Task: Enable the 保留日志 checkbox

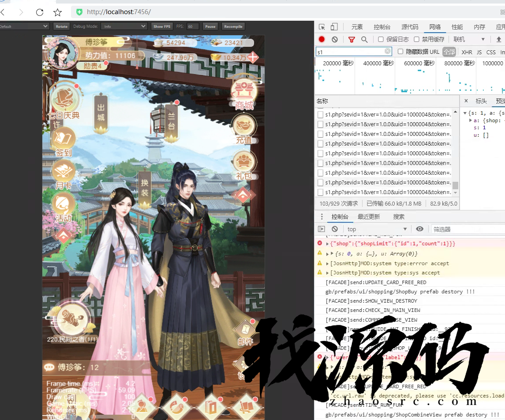Action: pyautogui.click(x=381, y=39)
